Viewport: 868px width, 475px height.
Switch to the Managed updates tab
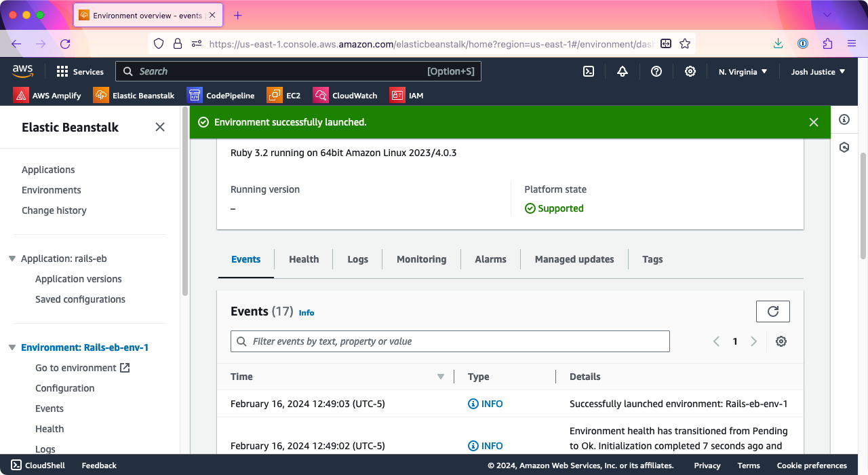tap(574, 259)
